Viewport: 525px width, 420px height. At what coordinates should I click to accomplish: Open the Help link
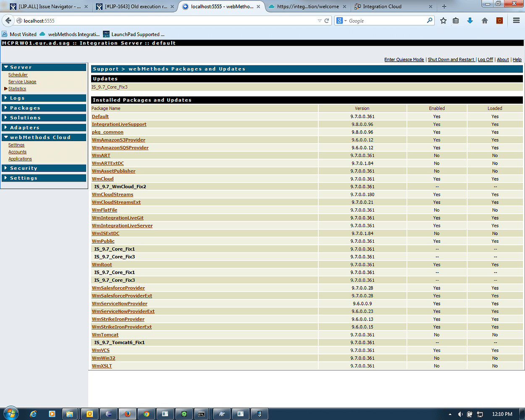517,60
